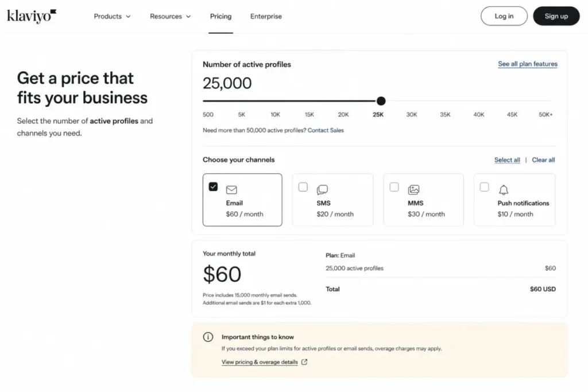Click Number of active profiles heading
The height and width of the screenshot is (392, 588).
click(247, 64)
